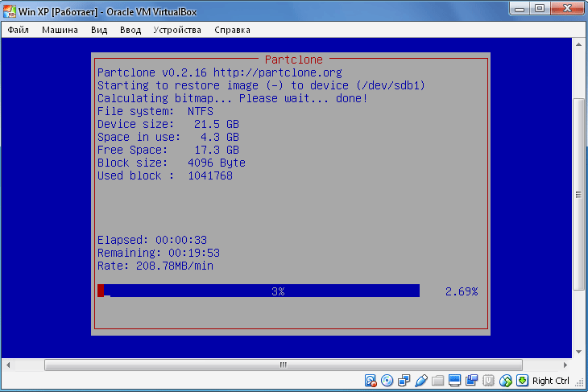Viewport: 588px width, 392px height.
Task: Expand the Вид menu
Action: pyautogui.click(x=99, y=30)
